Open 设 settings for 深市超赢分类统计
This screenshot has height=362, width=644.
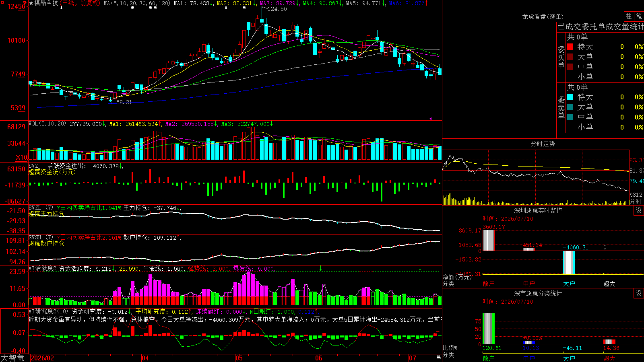click(639, 293)
